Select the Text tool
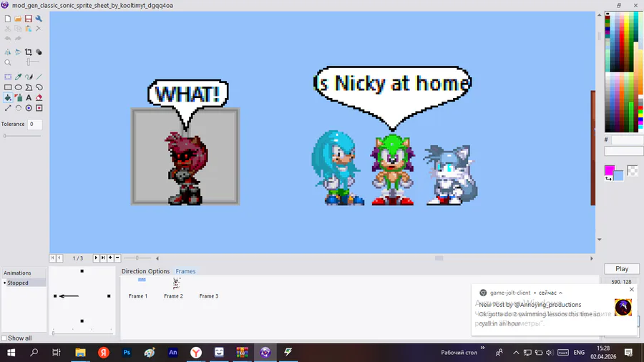This screenshot has width=644, height=362. (x=29, y=98)
